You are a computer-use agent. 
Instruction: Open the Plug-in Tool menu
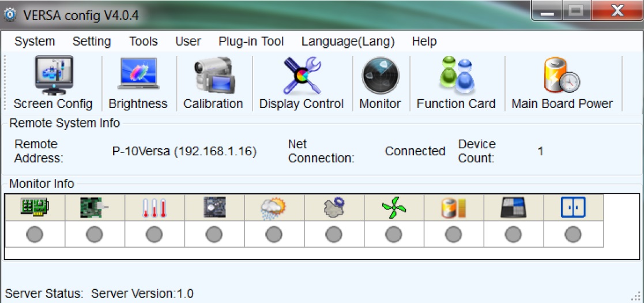(x=251, y=42)
